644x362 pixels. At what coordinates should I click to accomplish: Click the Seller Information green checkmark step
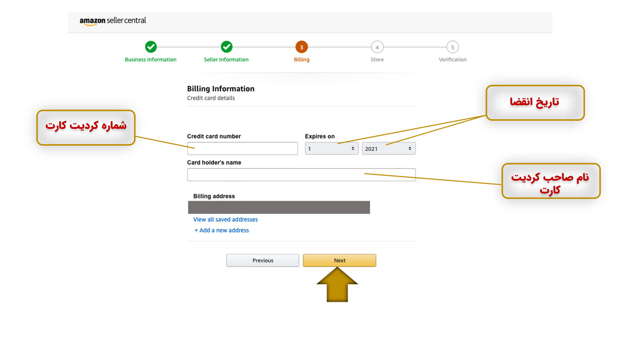(226, 47)
